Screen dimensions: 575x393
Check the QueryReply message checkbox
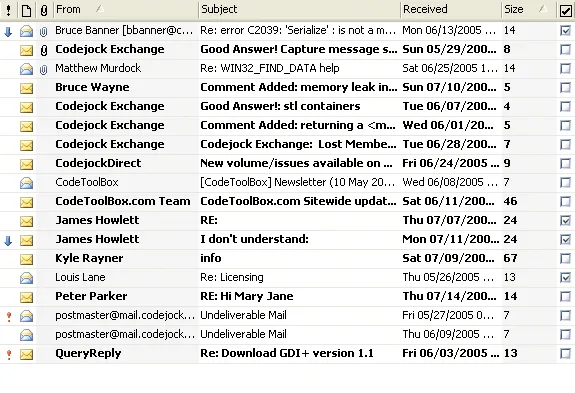[565, 354]
